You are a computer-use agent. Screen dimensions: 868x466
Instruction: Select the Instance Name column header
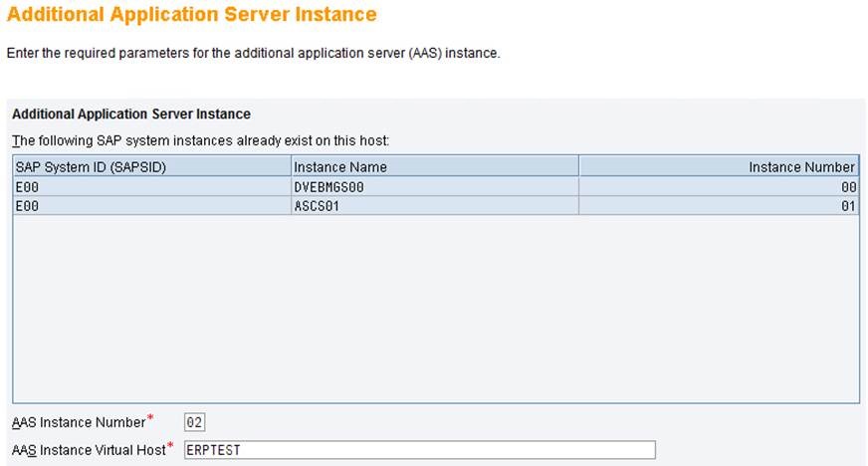click(435, 166)
